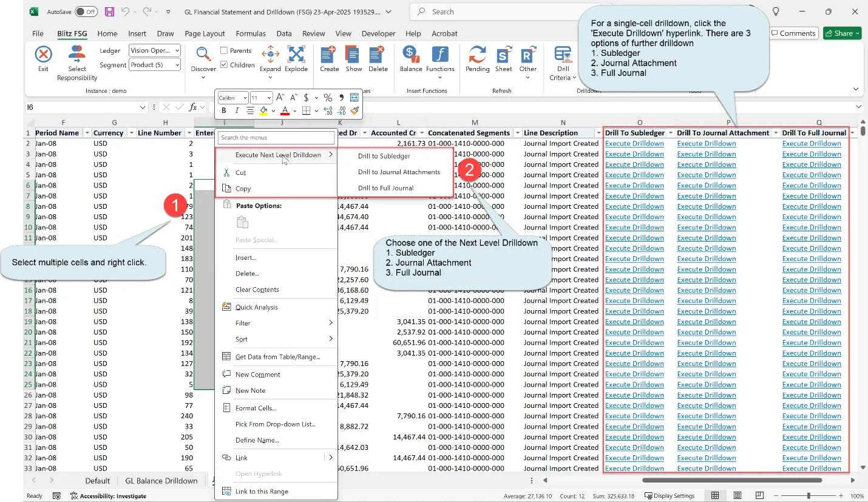
Task: Click the Save icon in title bar
Action: 109,12
